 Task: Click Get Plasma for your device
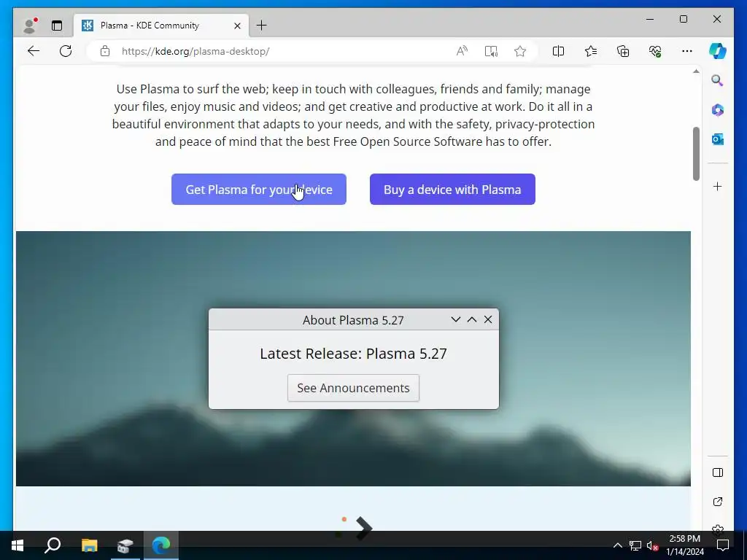tap(259, 190)
